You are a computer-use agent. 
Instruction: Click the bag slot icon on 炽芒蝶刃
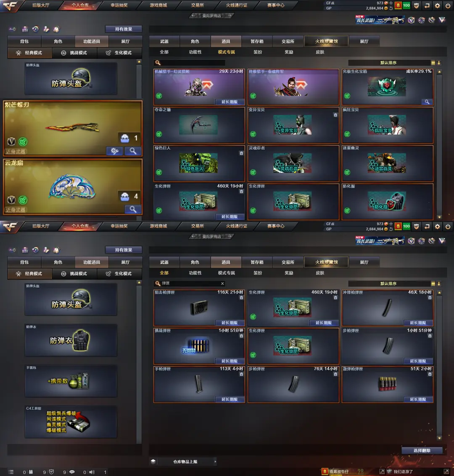[x=125, y=138]
